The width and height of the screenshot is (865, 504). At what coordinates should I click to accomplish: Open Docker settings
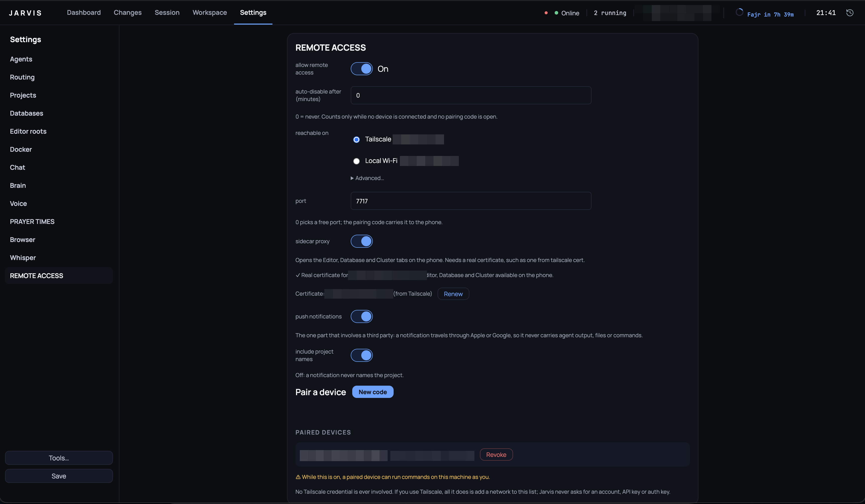[x=59, y=149]
